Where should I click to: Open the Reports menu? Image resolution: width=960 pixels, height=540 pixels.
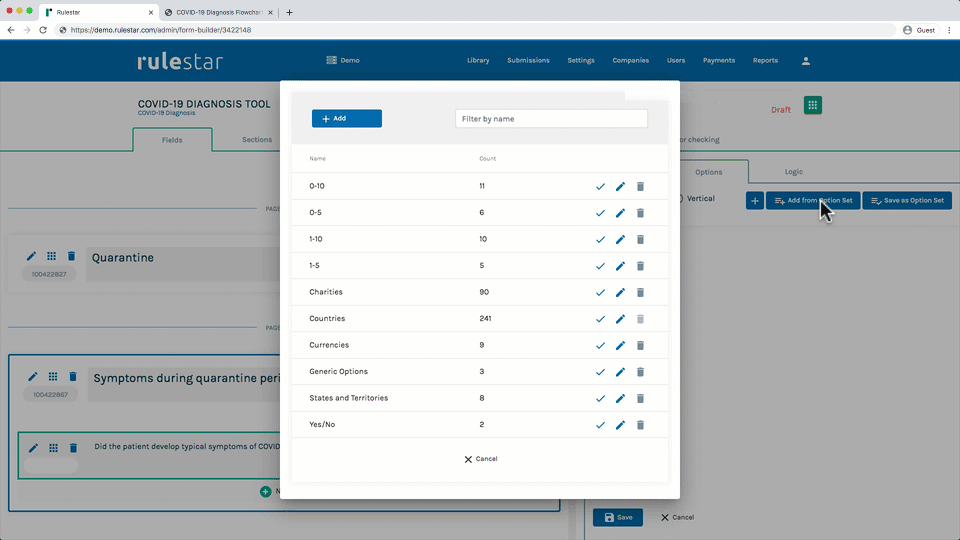[x=765, y=61]
